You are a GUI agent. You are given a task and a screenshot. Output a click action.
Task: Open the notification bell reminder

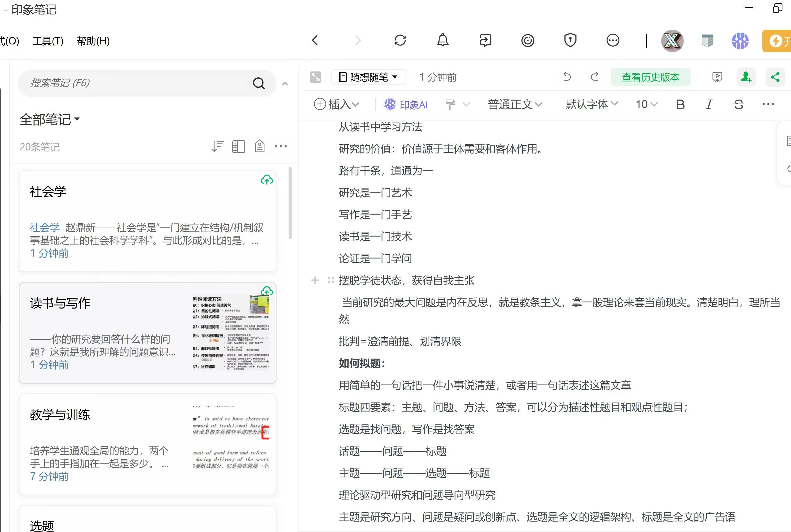442,40
